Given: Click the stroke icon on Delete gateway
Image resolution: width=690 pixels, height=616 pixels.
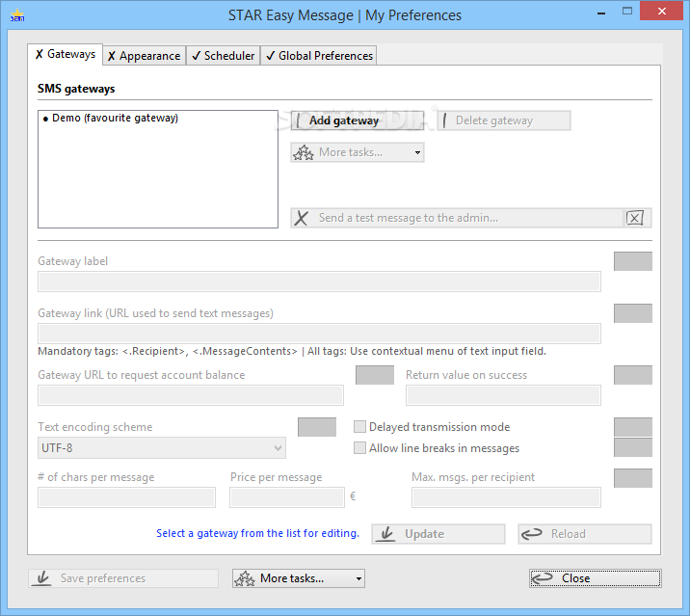Looking at the screenshot, I should point(444,121).
